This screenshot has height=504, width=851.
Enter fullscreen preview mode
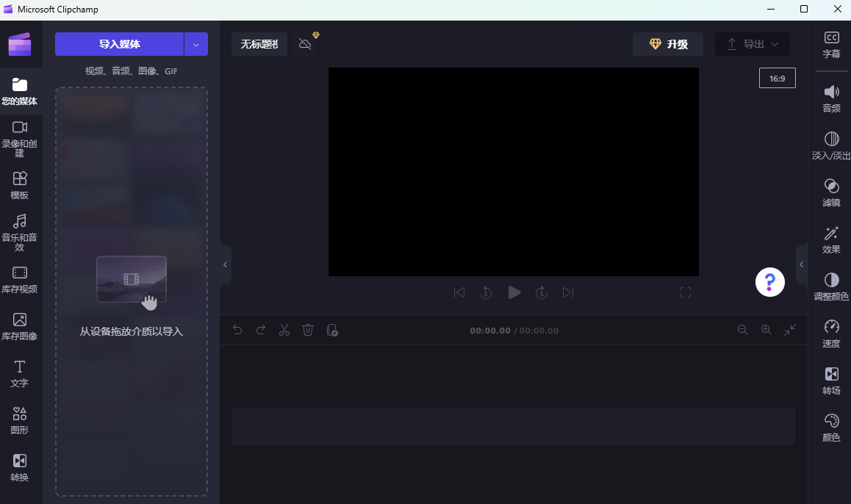click(686, 292)
